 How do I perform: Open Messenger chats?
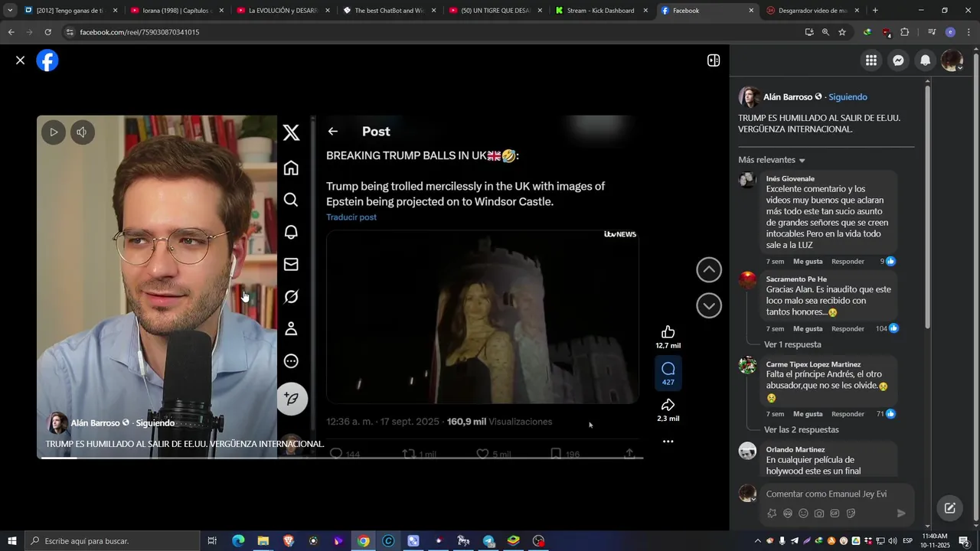pos(899,60)
